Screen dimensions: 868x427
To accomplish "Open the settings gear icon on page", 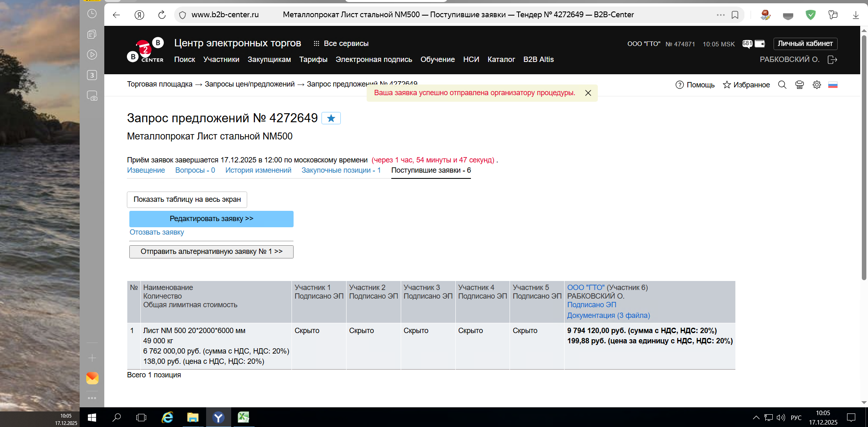I will [x=817, y=85].
